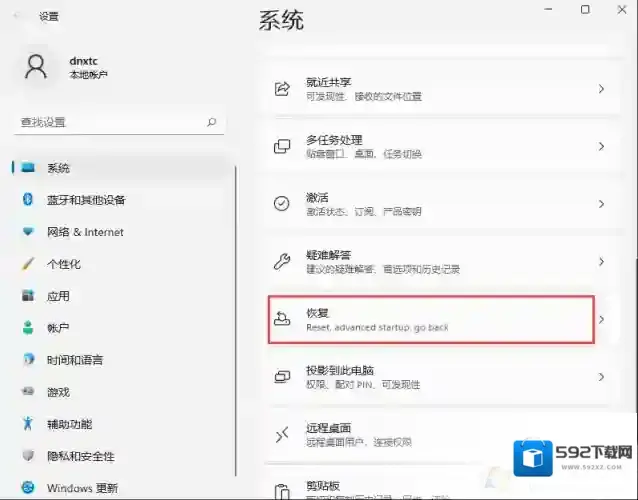
Task: Go to 时间和语言 settings
Action: pos(75,360)
